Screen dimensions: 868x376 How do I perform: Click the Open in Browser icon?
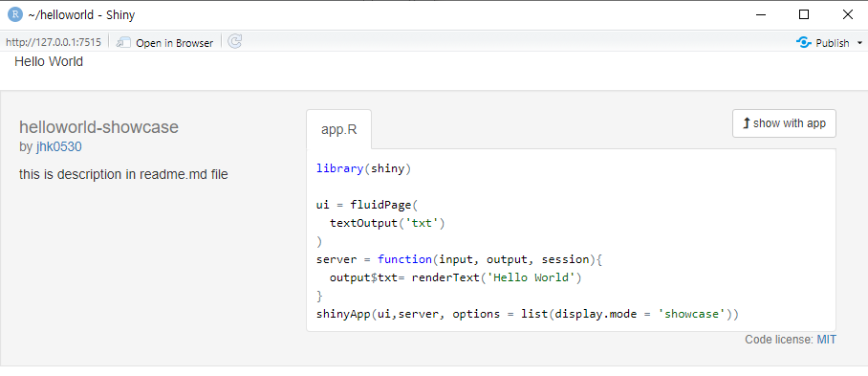tap(123, 43)
